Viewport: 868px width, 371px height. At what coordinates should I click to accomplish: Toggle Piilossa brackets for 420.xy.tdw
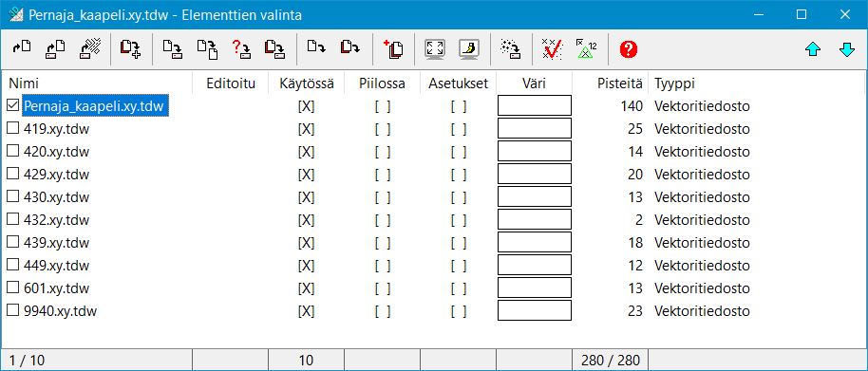[383, 152]
